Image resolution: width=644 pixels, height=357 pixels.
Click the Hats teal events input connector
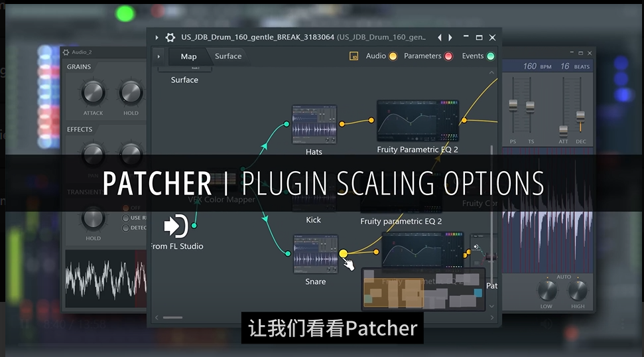coord(287,123)
